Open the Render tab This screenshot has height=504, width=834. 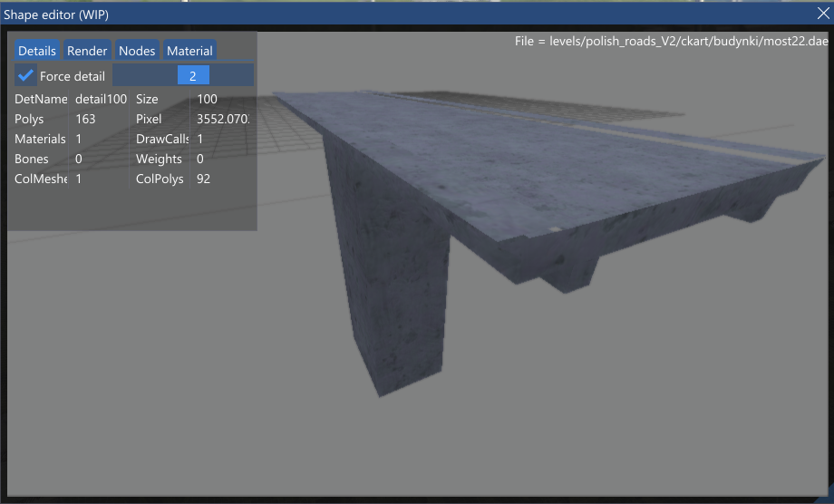coord(87,51)
